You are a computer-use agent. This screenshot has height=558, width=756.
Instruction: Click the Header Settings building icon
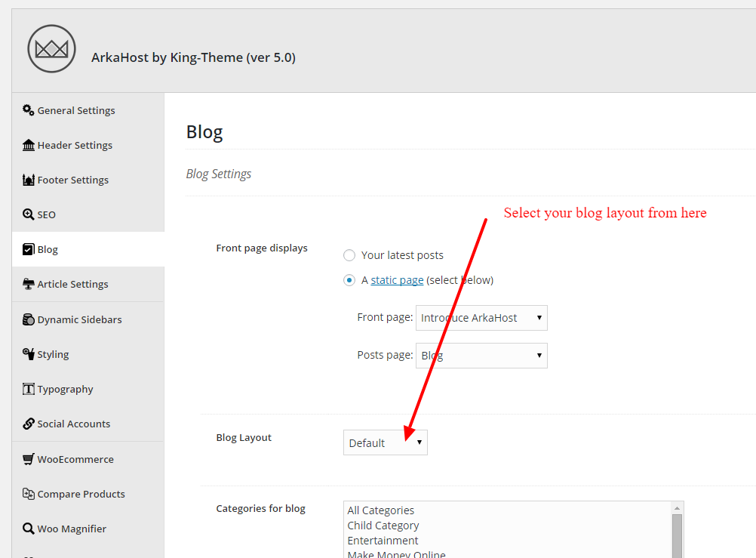(x=29, y=145)
